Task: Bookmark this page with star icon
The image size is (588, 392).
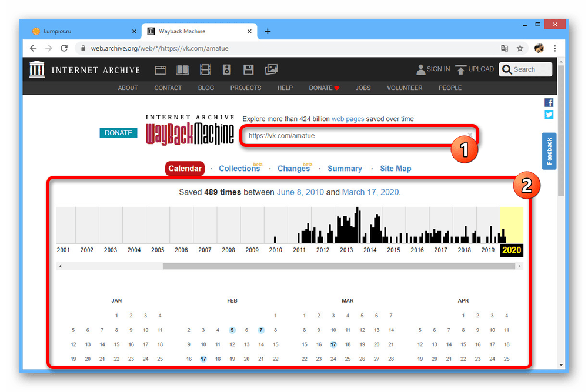Action: (520, 48)
